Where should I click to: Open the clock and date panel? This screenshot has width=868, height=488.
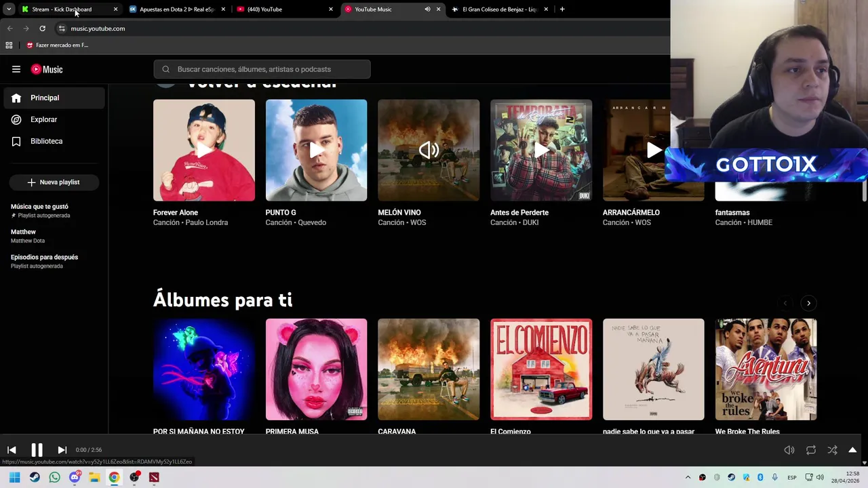tap(846, 477)
